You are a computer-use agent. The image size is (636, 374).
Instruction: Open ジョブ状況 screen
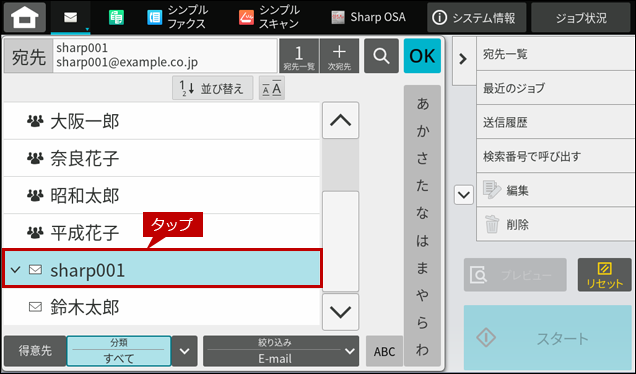tap(581, 17)
